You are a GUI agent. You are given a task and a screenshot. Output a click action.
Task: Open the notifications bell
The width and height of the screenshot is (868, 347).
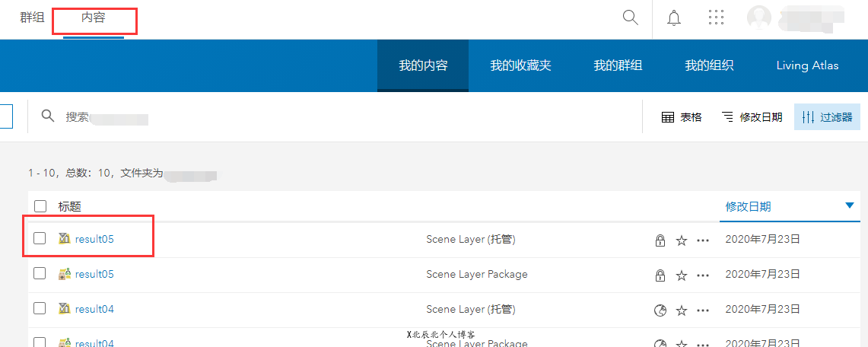[x=673, y=18]
